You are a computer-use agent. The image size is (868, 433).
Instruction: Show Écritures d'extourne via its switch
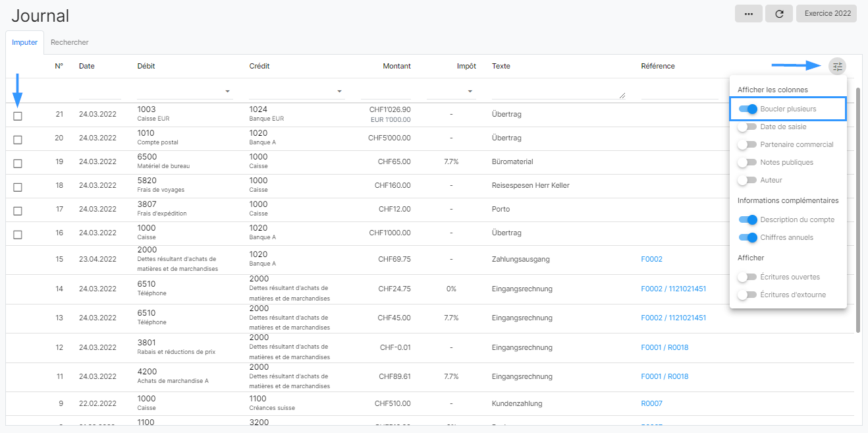[x=747, y=295]
